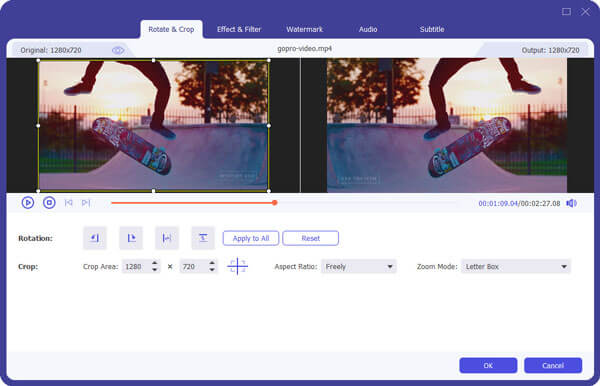Maximize the editor window

pos(566,11)
